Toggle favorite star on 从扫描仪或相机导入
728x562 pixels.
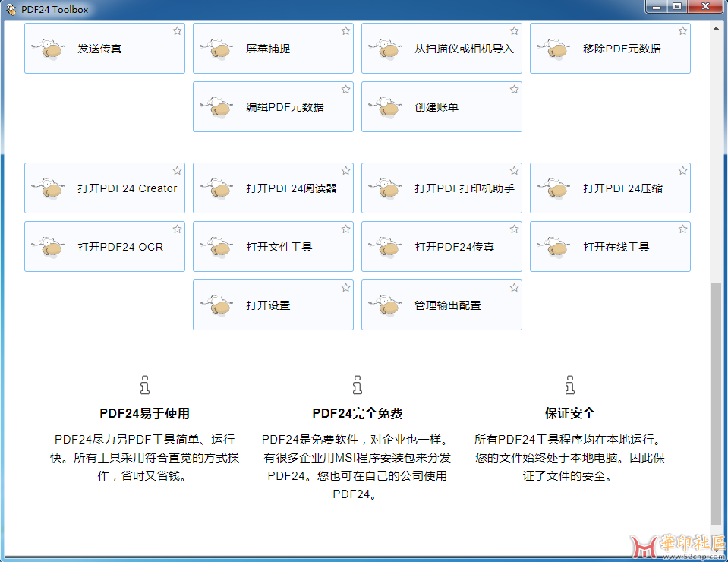(x=515, y=31)
